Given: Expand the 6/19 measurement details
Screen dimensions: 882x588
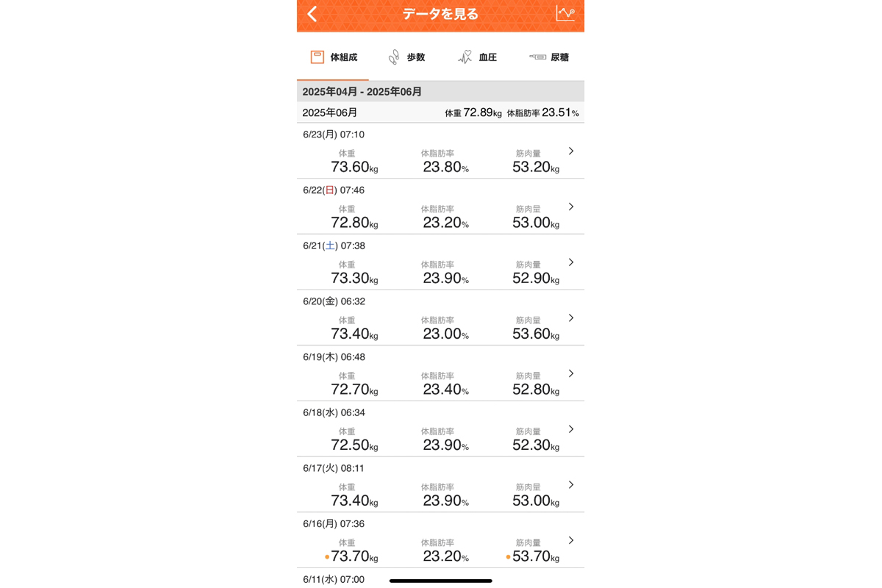Looking at the screenshot, I should click(x=570, y=373).
